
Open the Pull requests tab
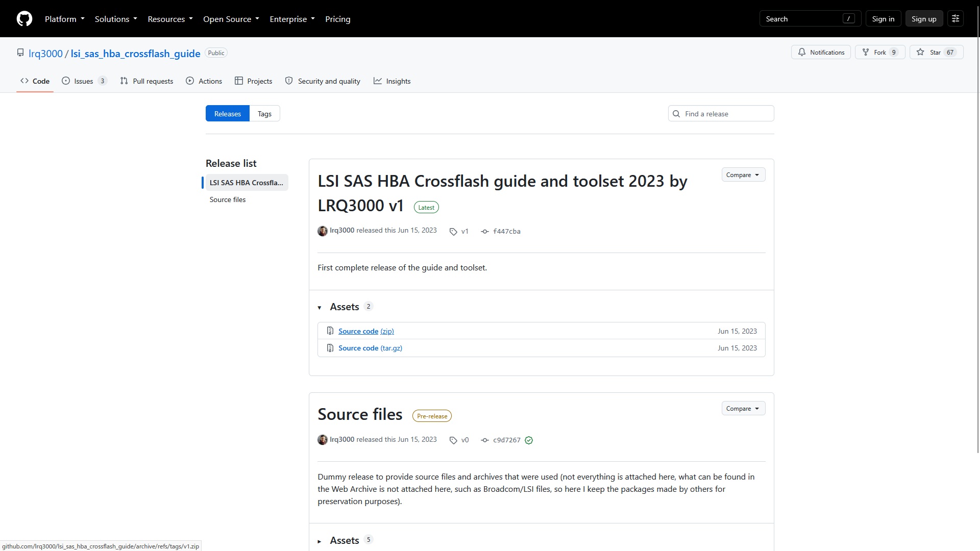point(146,81)
